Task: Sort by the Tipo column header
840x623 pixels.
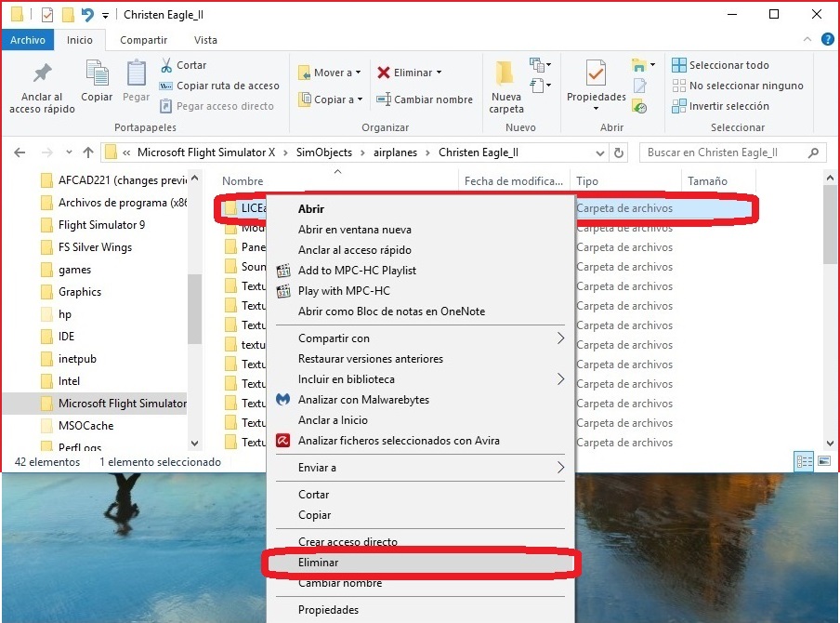Action: point(587,181)
